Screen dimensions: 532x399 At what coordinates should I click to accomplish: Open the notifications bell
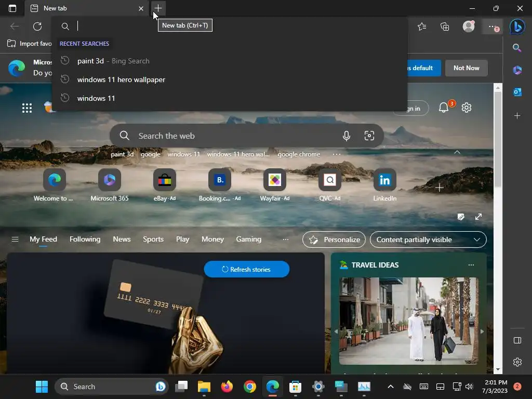tap(444, 108)
